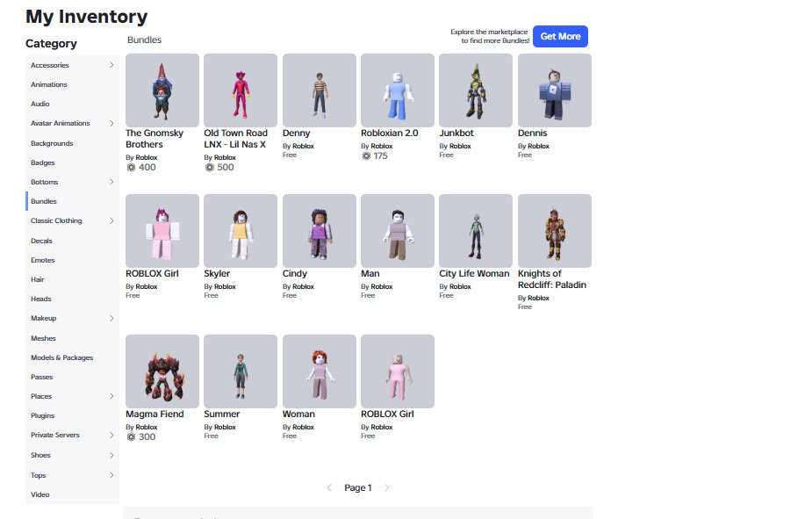Image resolution: width=812 pixels, height=519 pixels.
Task: Expand the Classic Clothing chevron
Action: 111,220
